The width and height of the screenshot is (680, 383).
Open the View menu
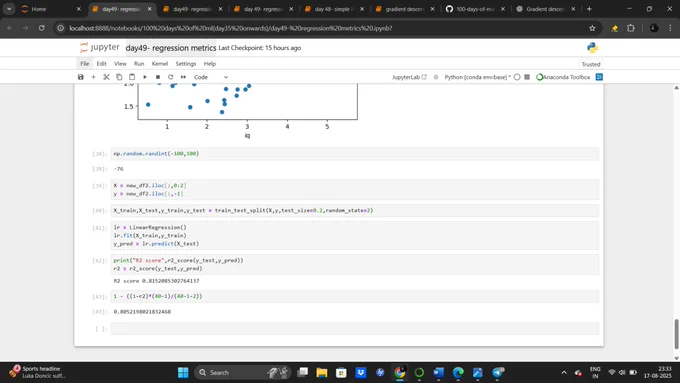pos(120,63)
